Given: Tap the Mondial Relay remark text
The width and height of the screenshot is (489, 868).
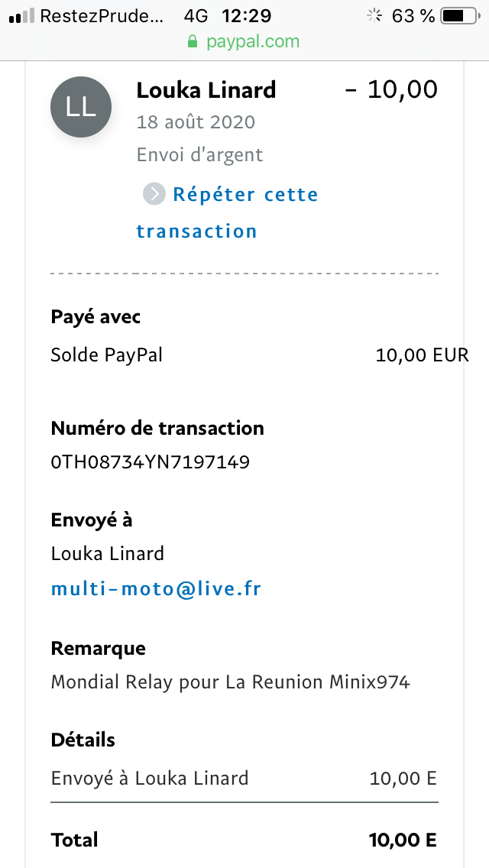Looking at the screenshot, I should [231, 682].
